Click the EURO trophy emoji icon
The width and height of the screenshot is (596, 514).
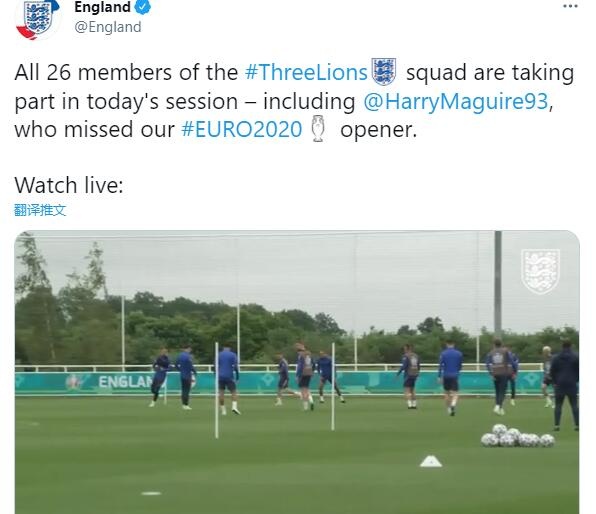pos(318,129)
